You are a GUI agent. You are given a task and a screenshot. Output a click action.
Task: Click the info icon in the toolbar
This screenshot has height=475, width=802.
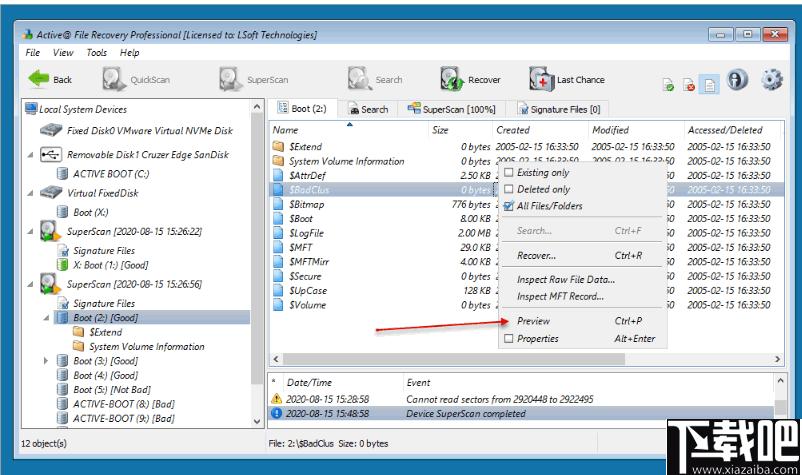coord(737,80)
